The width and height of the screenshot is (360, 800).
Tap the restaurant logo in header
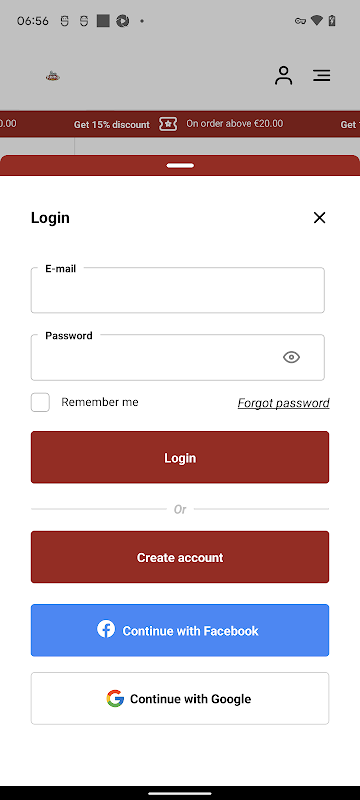[x=53, y=76]
